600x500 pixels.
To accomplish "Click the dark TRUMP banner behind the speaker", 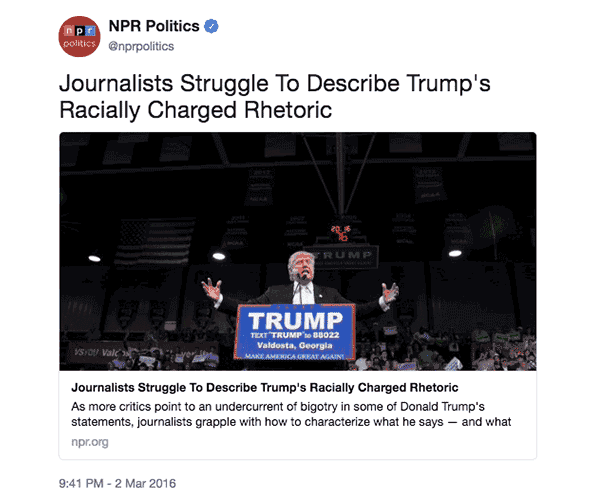I will tap(344, 257).
